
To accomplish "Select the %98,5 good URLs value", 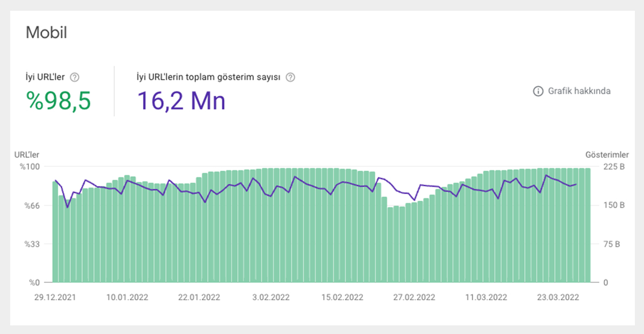I will (x=59, y=100).
